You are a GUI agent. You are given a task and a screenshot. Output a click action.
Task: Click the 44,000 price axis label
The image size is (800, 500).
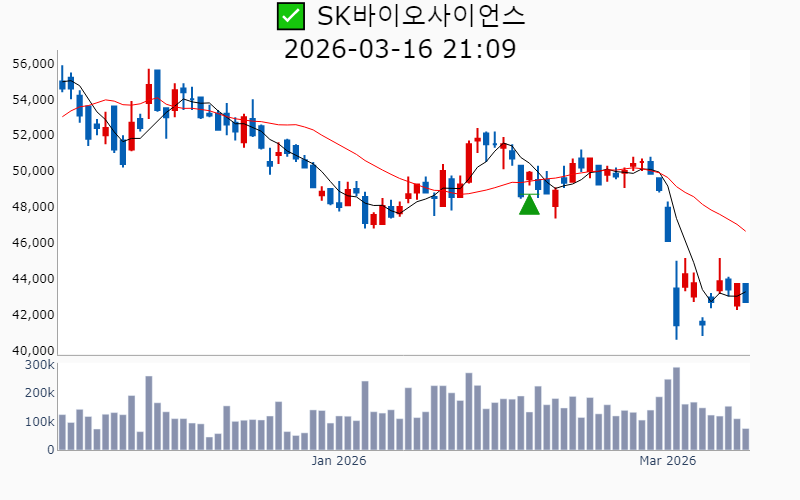coord(32,279)
